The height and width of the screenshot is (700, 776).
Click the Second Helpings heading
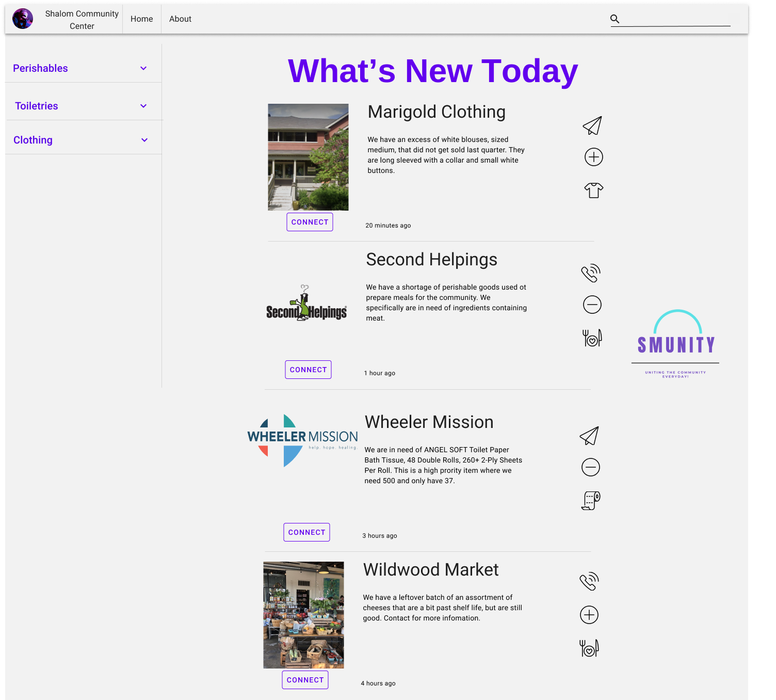click(431, 260)
